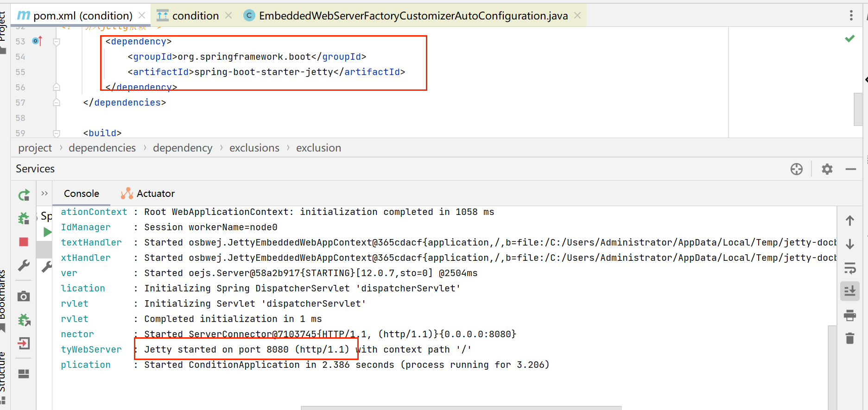The image size is (868, 410).
Task: Rerun the application in Services
Action: point(24,195)
